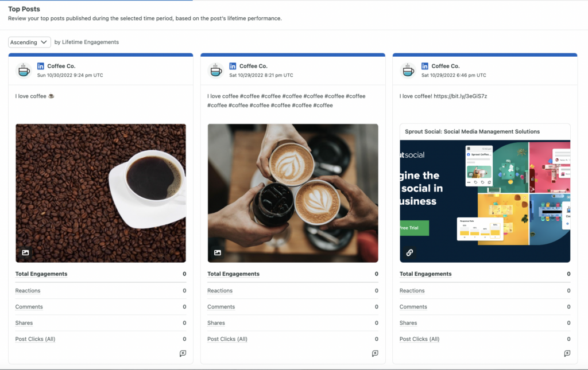
Task: Click message icon under 8:21 pm post card
Action: tap(375, 353)
